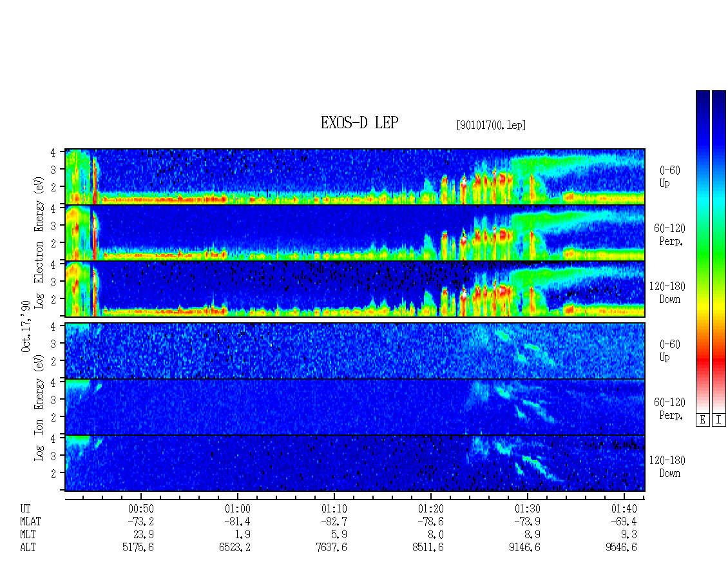This screenshot has width=728, height=564.
Task: Click the MLAT value -82.7
Action: (x=334, y=521)
